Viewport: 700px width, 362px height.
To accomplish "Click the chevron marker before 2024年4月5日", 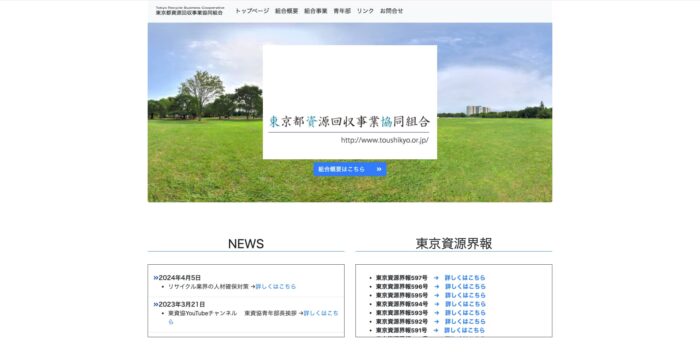I will click(156, 278).
